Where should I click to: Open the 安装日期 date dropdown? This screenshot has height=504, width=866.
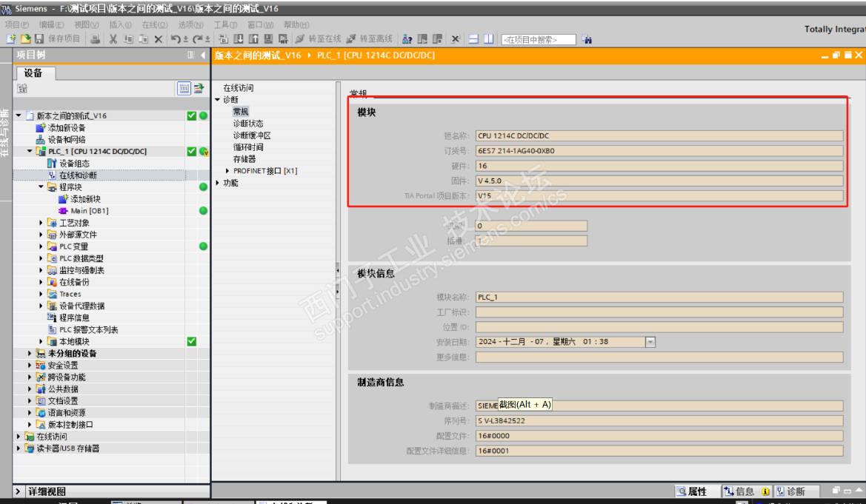coord(650,342)
